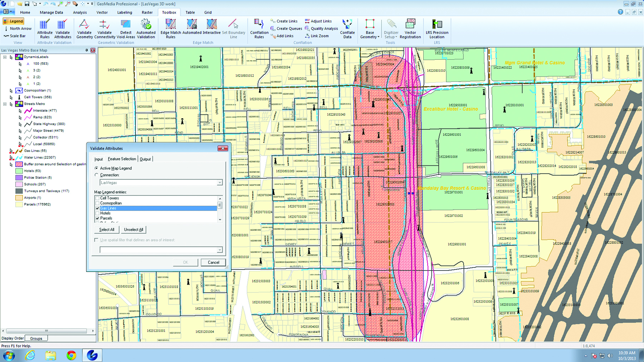Select the Connection radio button

(x=96, y=175)
